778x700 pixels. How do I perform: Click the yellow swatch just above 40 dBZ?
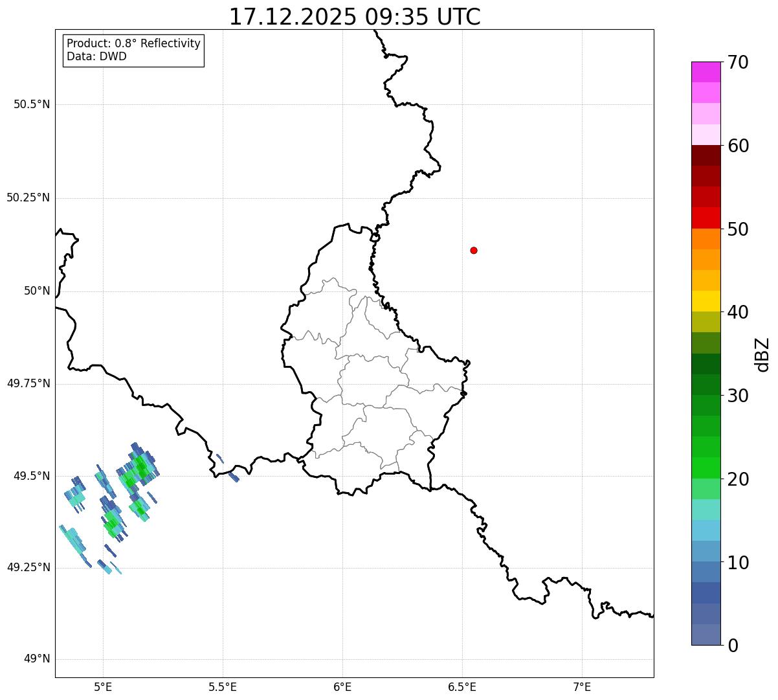[706, 301]
